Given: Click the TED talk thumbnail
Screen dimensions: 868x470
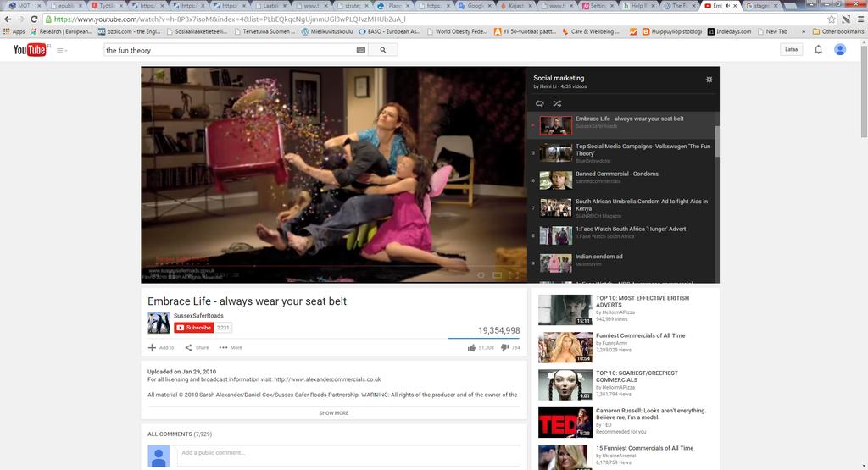Looking at the screenshot, I should pos(565,423).
